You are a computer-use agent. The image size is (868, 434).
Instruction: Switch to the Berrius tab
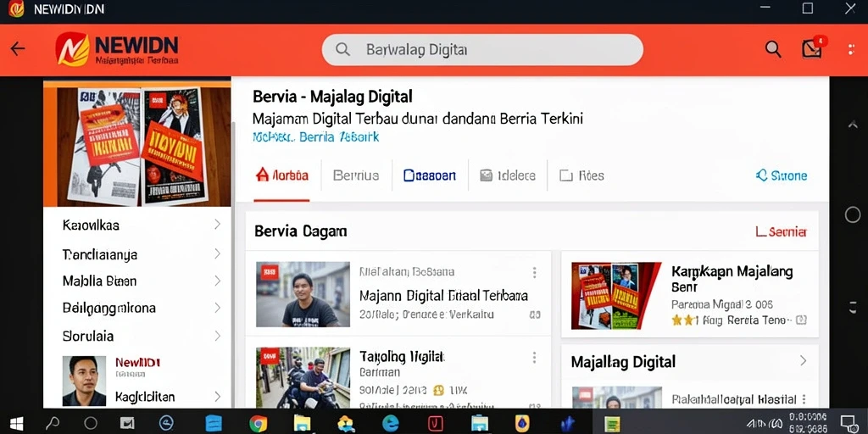(x=356, y=175)
